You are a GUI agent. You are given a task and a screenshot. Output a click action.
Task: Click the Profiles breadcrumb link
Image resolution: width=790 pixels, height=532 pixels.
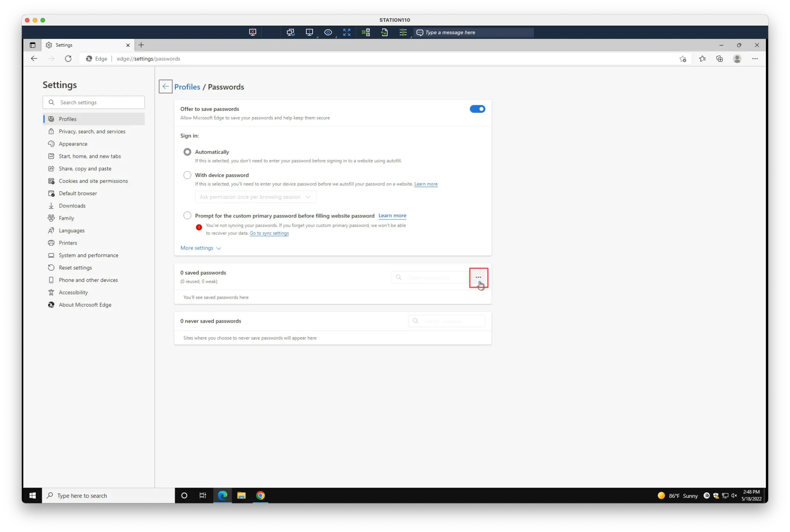click(x=187, y=87)
